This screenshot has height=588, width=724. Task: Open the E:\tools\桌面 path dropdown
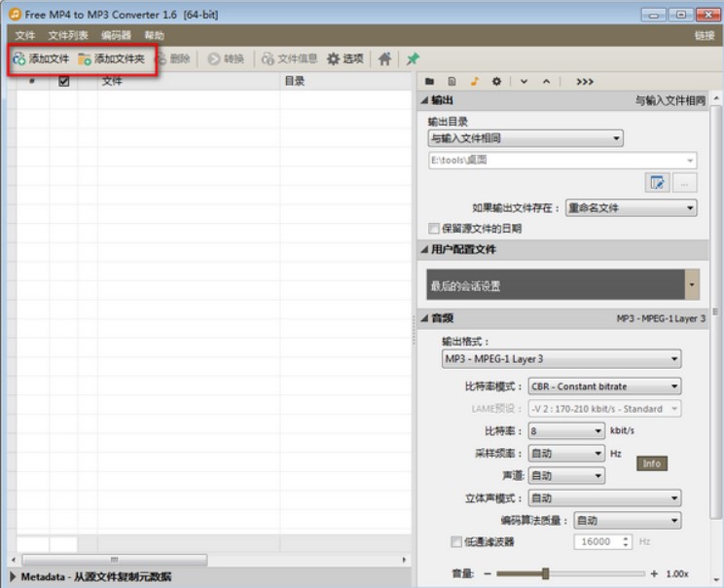pyautogui.click(x=562, y=161)
